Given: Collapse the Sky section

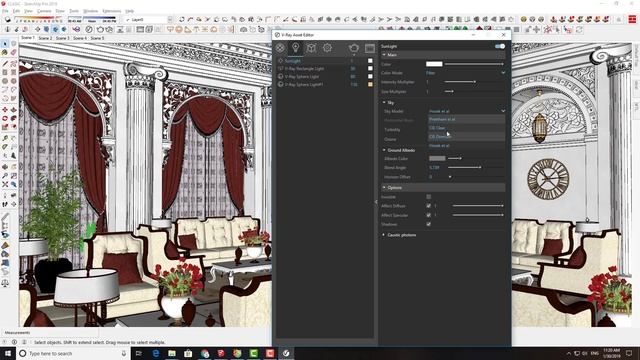Looking at the screenshot, I should tap(384, 102).
